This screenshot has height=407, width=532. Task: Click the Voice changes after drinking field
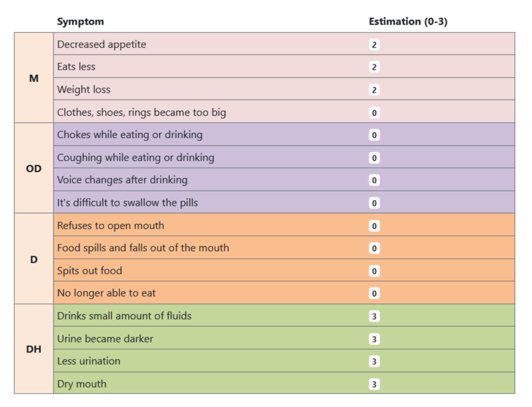pyautogui.click(x=374, y=180)
